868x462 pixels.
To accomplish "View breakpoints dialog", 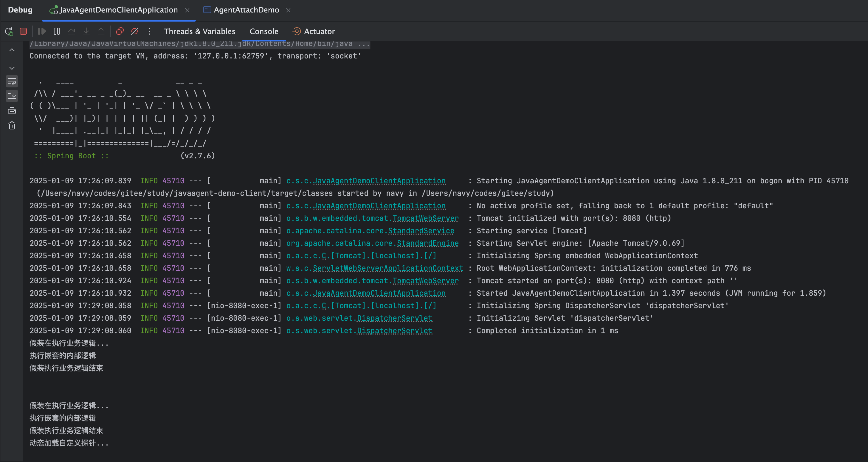I will [x=119, y=31].
